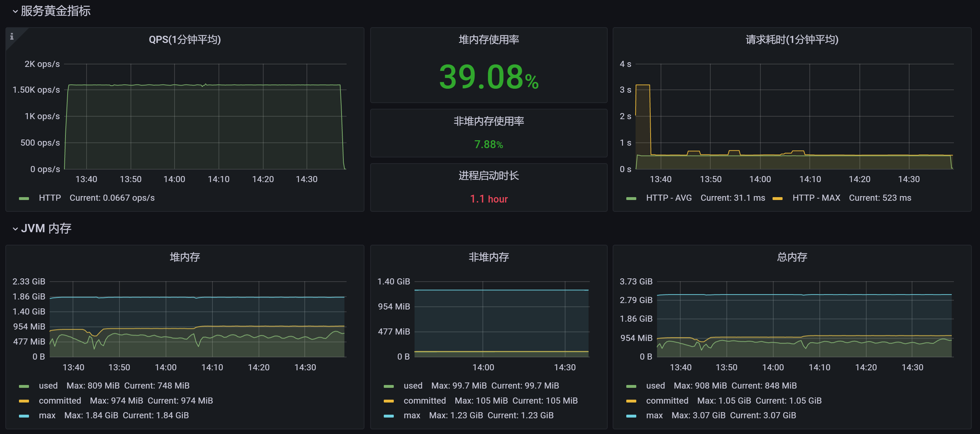This screenshot has height=434, width=980.
Task: Click '2K ops/s' y-axis label in QPS
Action: [42, 64]
